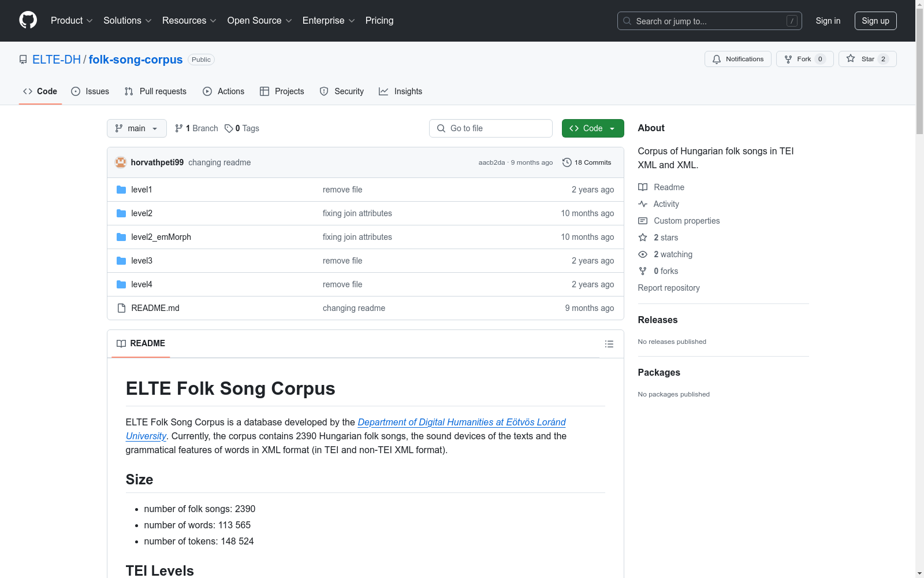Switch to the Pull requests tab
Image resolution: width=924 pixels, height=578 pixels.
point(155,91)
